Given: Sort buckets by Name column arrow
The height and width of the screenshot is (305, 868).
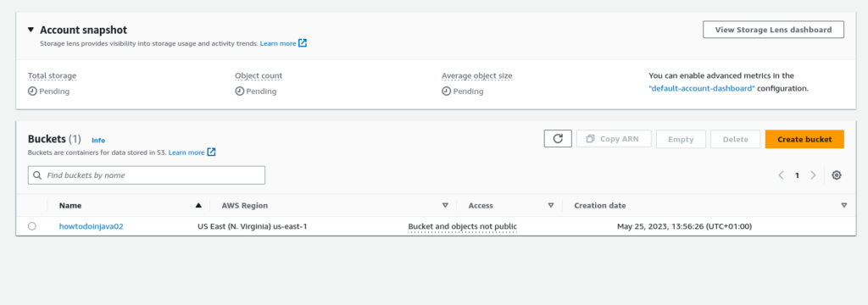Looking at the screenshot, I should [x=198, y=205].
